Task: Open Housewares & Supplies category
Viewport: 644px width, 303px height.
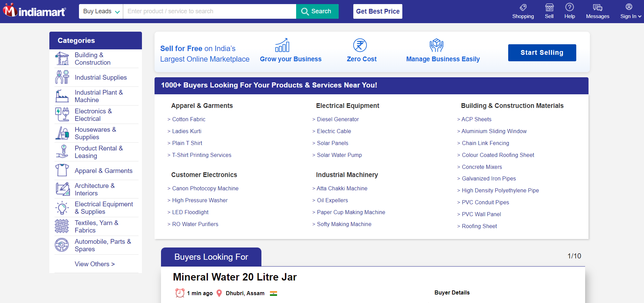Action: 95,133
